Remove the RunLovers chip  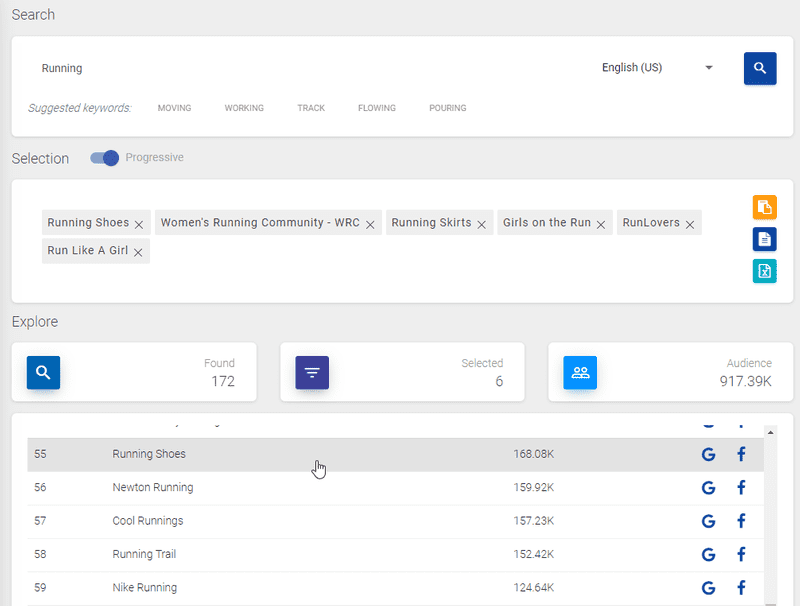(690, 224)
